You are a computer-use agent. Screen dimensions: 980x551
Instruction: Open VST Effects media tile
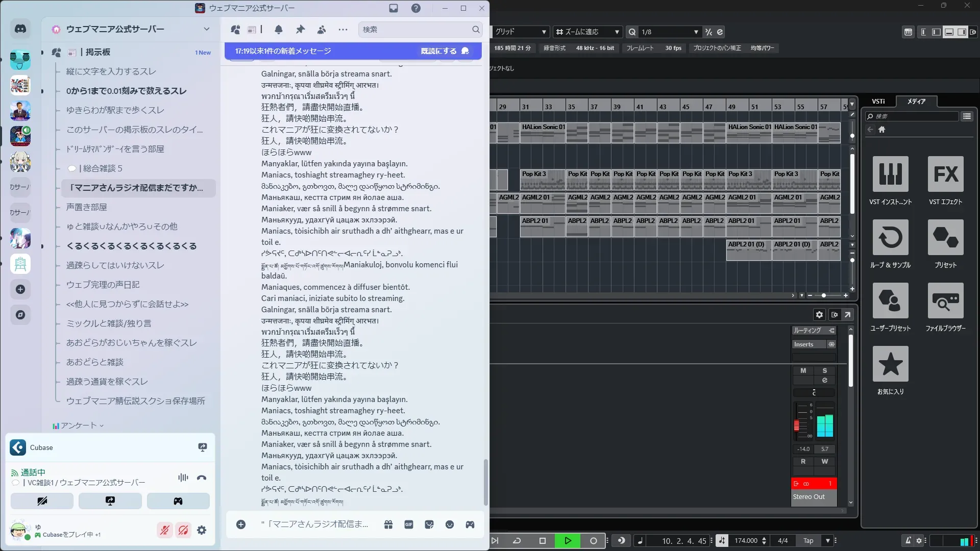(945, 174)
